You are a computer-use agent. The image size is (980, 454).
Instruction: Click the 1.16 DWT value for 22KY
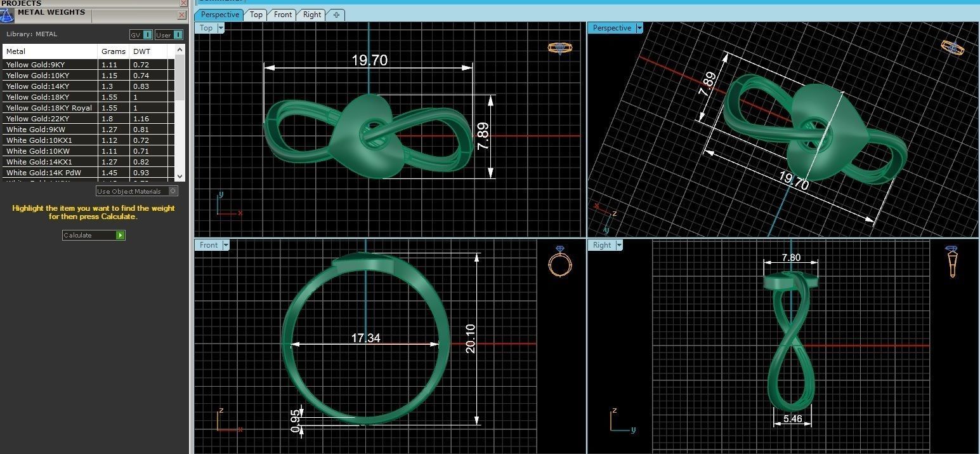pos(141,119)
